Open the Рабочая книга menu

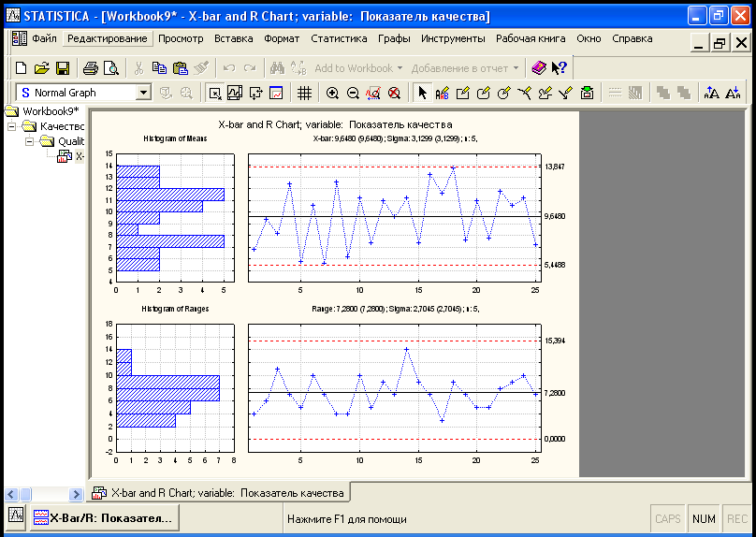(x=531, y=38)
